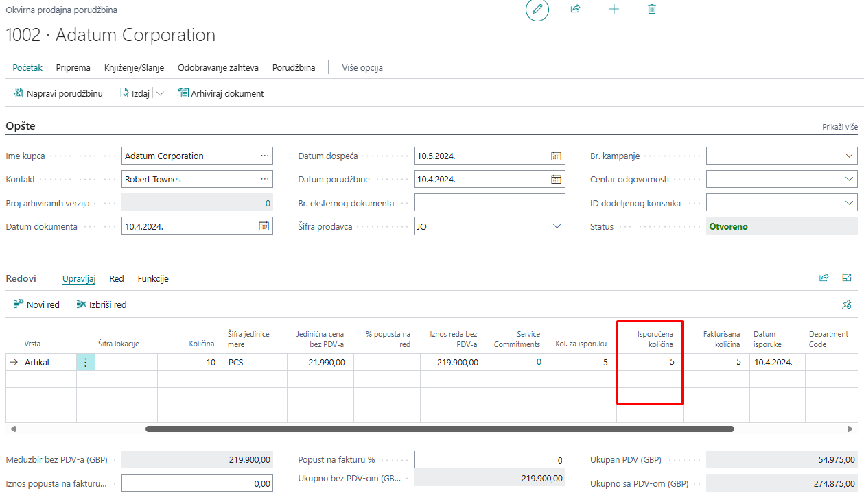Screen dimensions: 864x504
Task: Expand the Br. kampanje dropdown
Action: tap(849, 156)
